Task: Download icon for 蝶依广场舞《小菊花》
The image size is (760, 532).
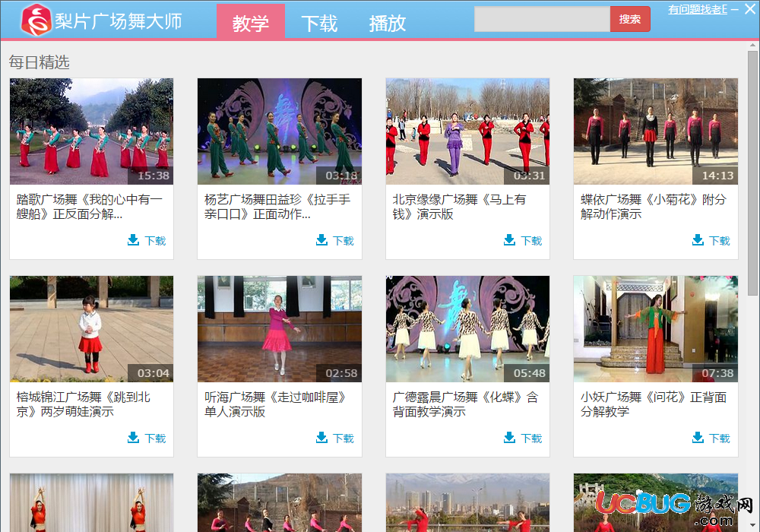Action: pyautogui.click(x=698, y=240)
